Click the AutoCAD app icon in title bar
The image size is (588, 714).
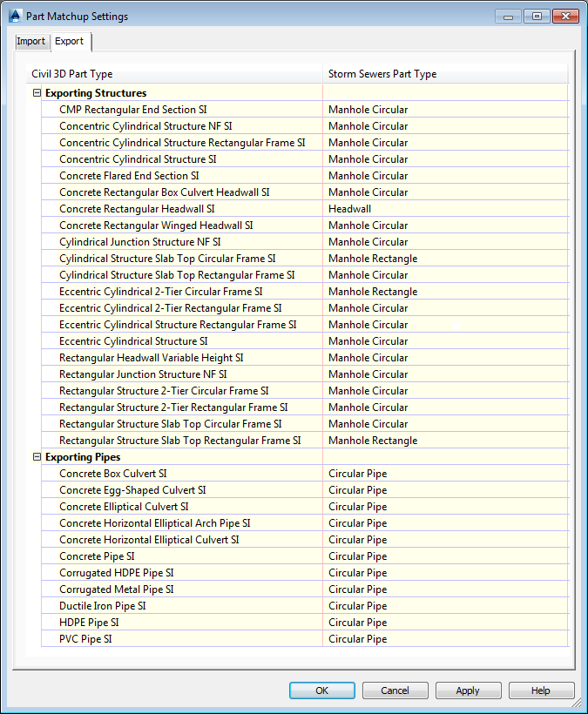(15, 16)
